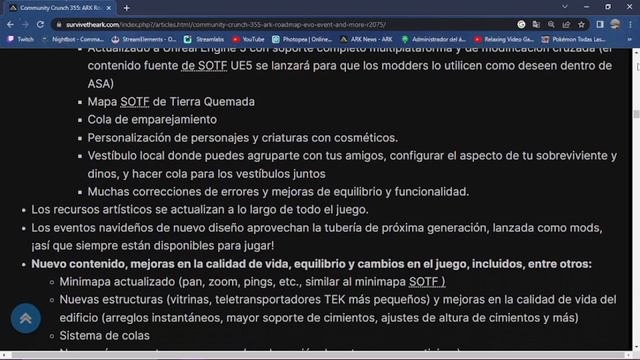Click "Cola de emparejamiento" text
This screenshot has width=640, height=360.
click(152, 120)
